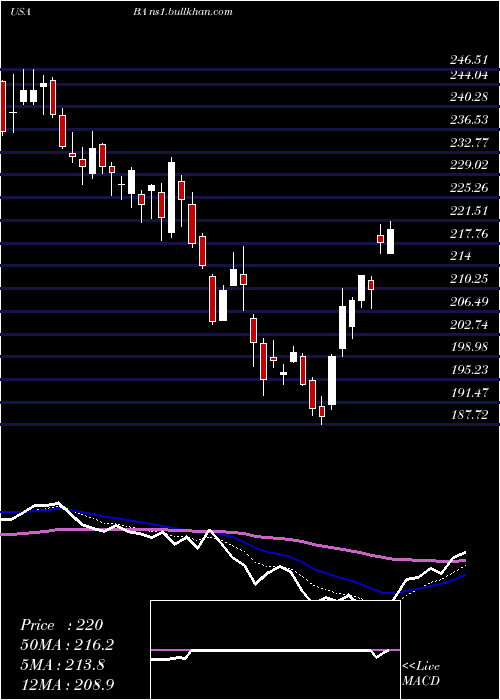Screen dimensions: 500x700
Task: Click the 214 price axis label
Action: (460, 256)
